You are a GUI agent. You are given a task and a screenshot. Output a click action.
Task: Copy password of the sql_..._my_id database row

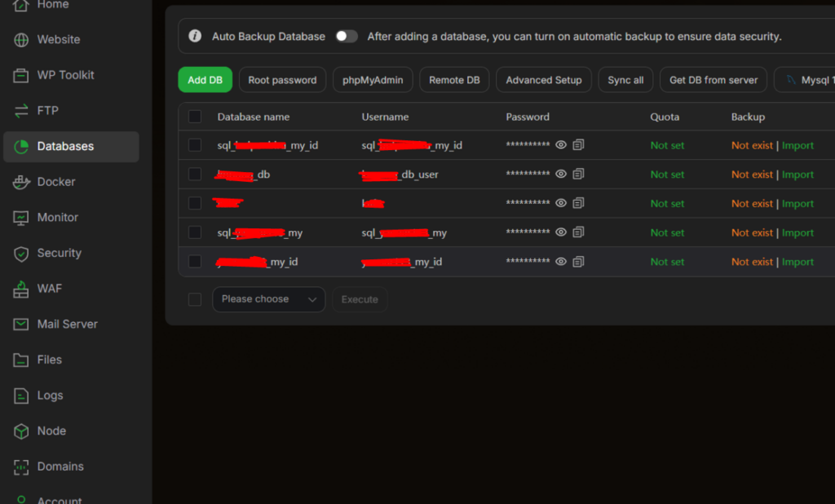(x=578, y=144)
